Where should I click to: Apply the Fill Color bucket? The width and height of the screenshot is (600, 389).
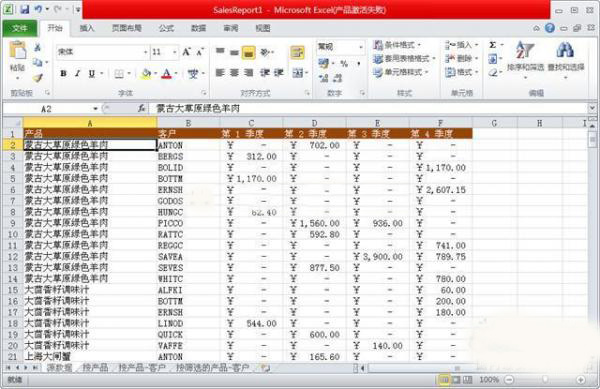tap(146, 73)
